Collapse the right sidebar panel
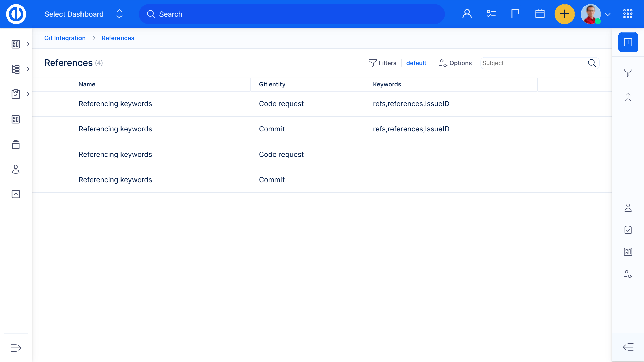The image size is (644, 362). 628,347
